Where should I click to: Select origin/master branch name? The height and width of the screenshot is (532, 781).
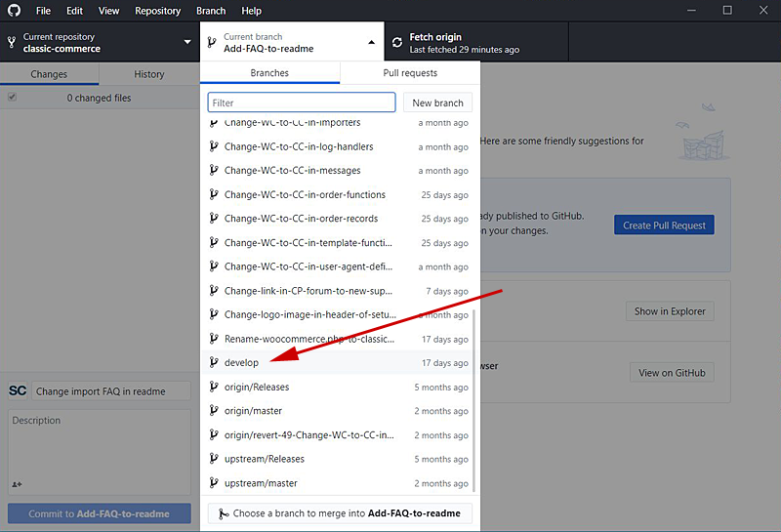click(253, 411)
